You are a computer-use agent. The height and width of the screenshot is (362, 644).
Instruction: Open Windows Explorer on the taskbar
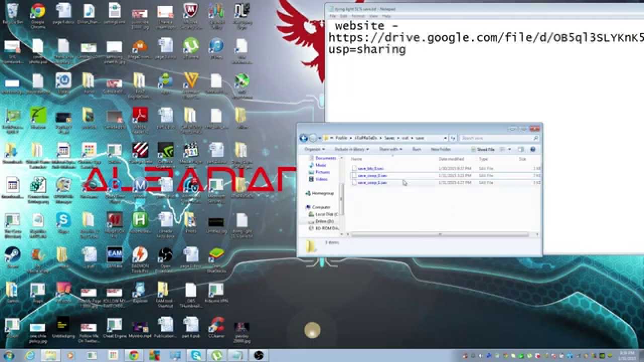coord(51,355)
